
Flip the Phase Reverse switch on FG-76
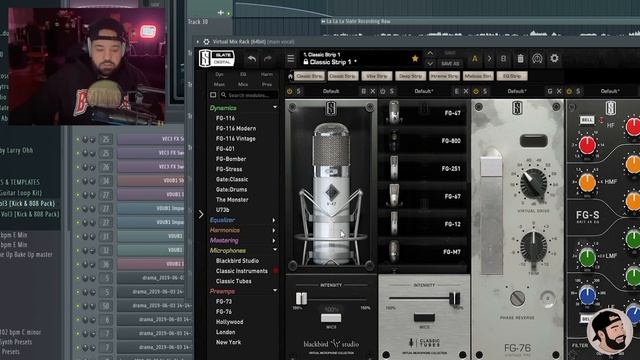517,298
